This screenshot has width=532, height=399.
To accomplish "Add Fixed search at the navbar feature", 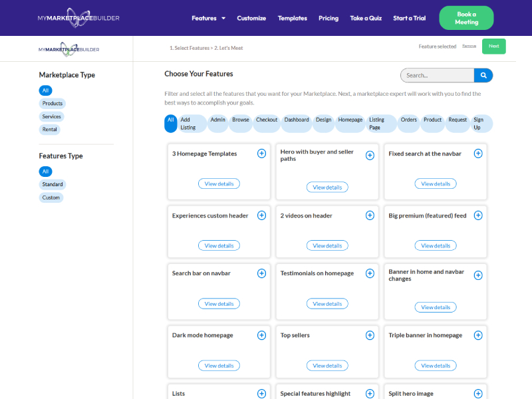I will [x=478, y=154].
